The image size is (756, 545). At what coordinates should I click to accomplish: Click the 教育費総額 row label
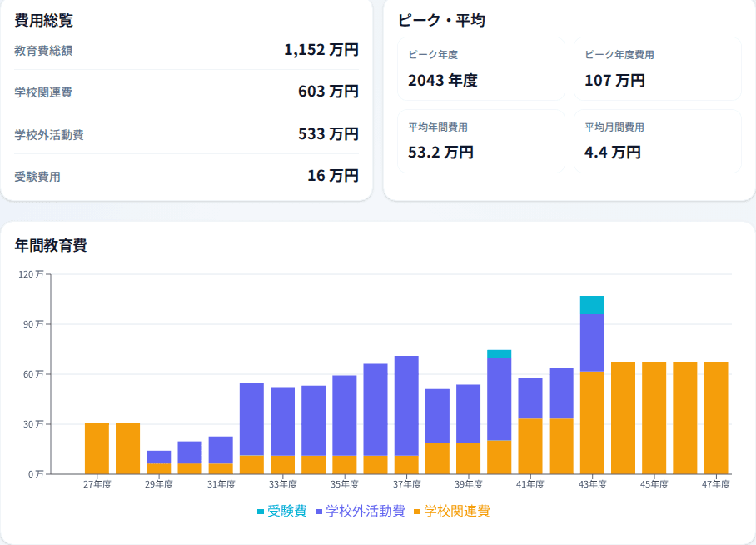coord(43,51)
